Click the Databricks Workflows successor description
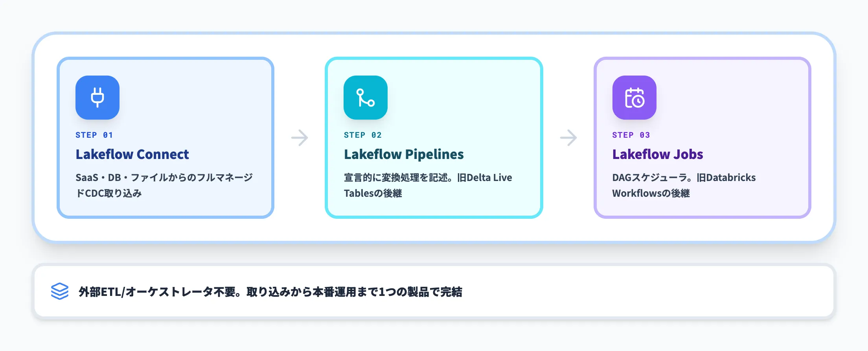868x351 pixels. pos(684,185)
